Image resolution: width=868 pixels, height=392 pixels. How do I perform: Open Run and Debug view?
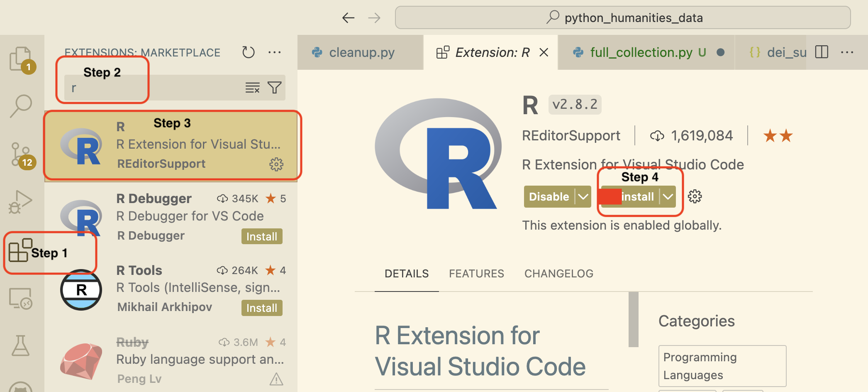pyautogui.click(x=21, y=202)
